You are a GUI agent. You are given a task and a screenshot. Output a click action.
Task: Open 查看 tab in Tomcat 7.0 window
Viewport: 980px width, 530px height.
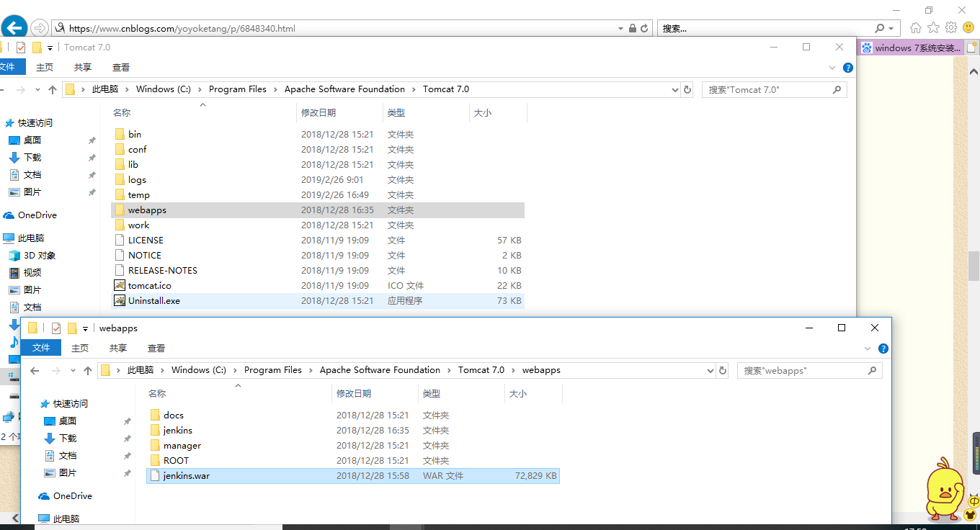pos(121,67)
